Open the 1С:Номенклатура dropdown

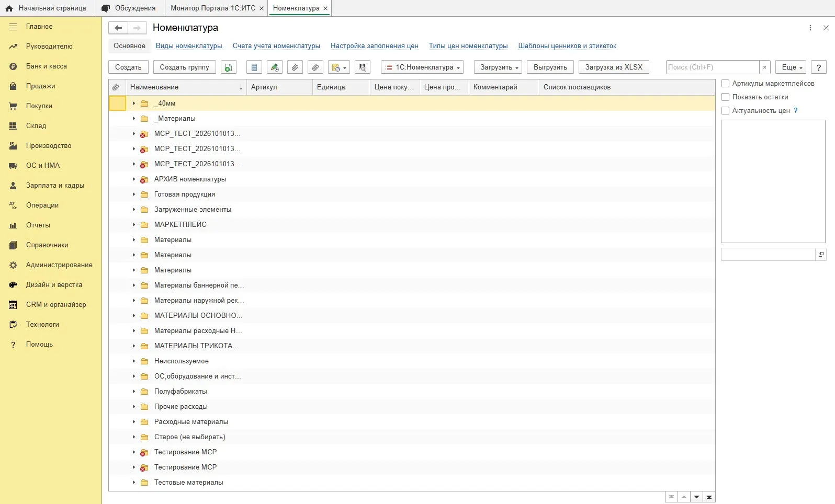(x=422, y=67)
